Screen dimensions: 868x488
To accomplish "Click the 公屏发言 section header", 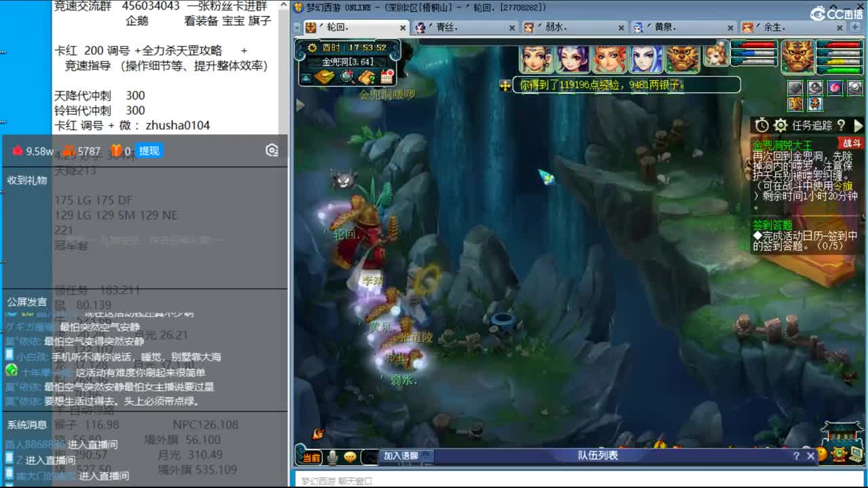I will tap(27, 302).
